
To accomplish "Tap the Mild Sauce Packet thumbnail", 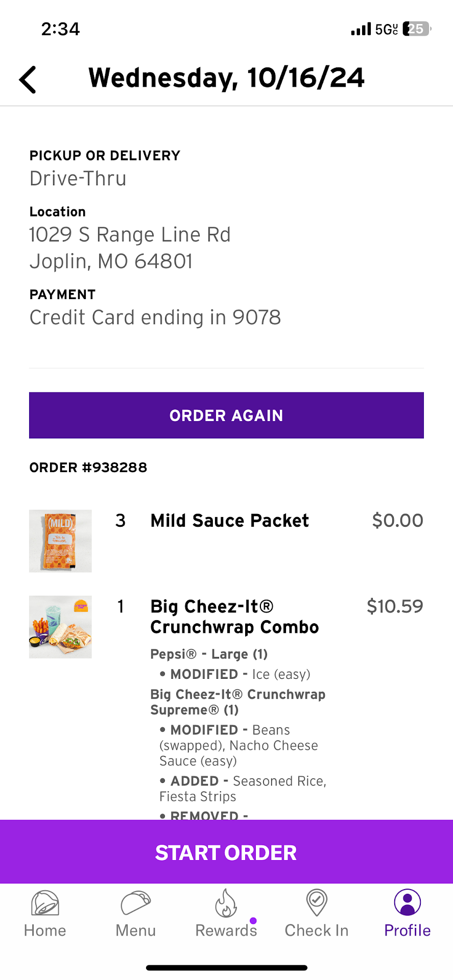I will pos(60,541).
